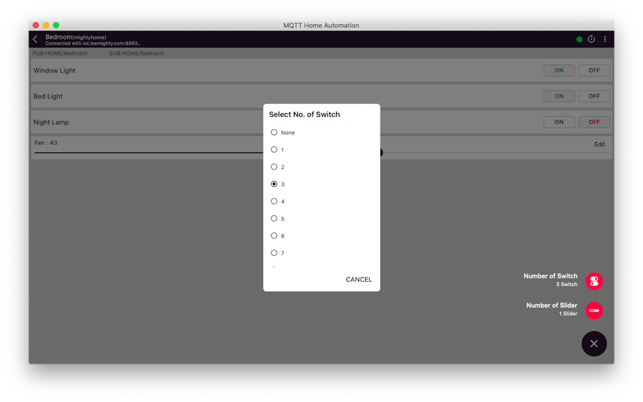
Task: Click the Number of Switch icon
Action: point(594,281)
